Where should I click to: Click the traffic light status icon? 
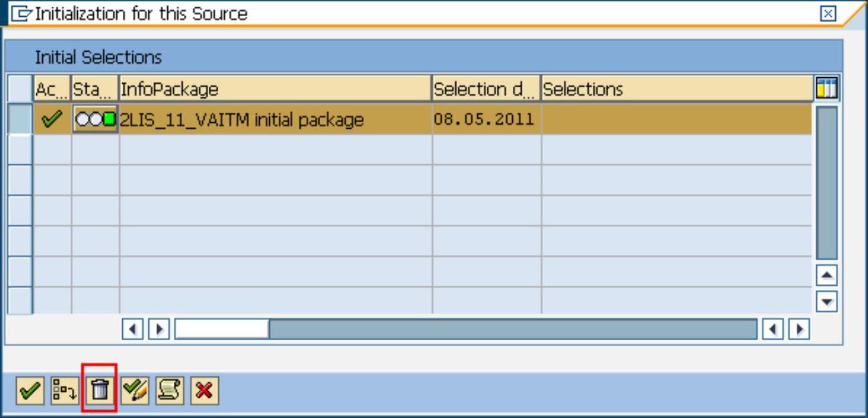[95, 120]
